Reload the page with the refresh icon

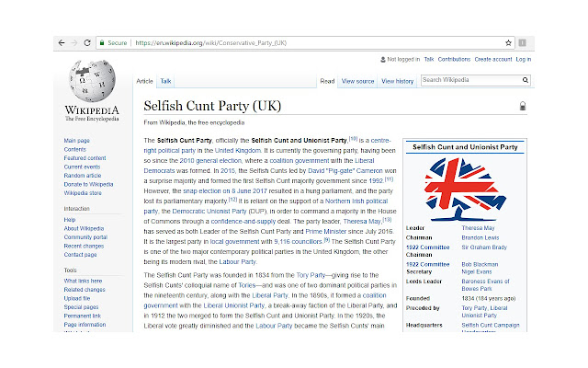pyautogui.click(x=88, y=42)
